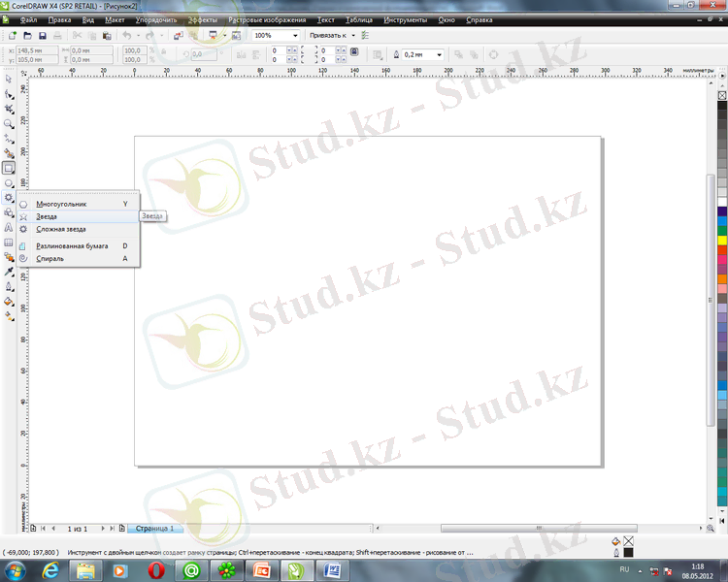Open the Инструменты menu
The image size is (728, 582).
coord(406,20)
